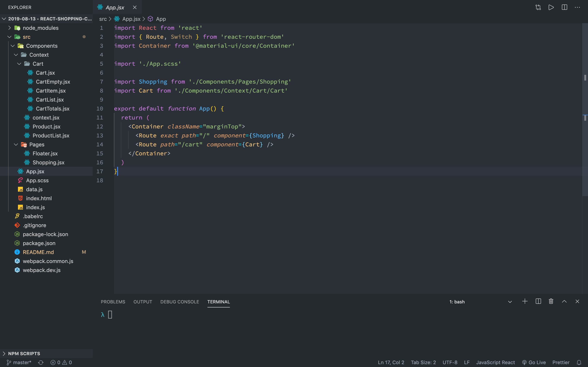Click inside the terminal input area
The image size is (588, 367).
(110, 314)
